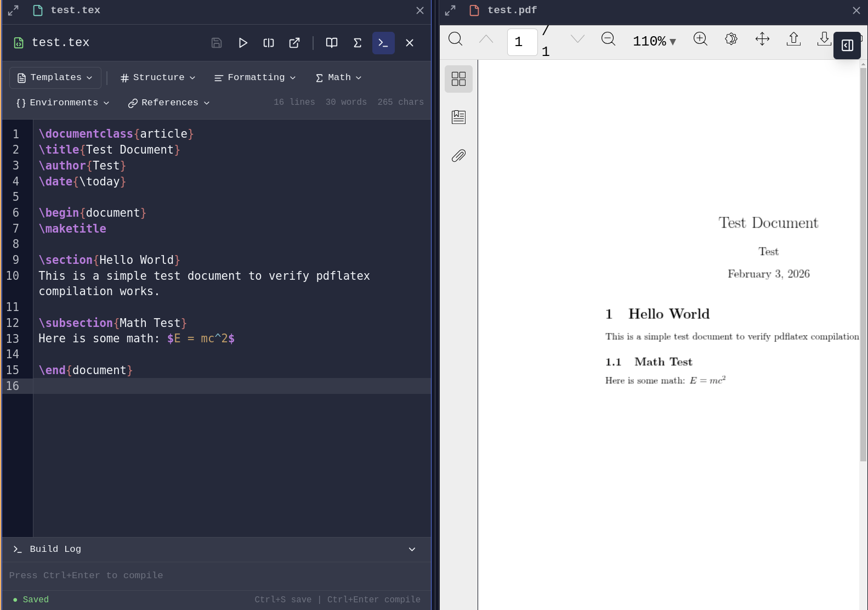The image size is (868, 610).
Task: Click the \documentclass{article} code line
Action: click(116, 134)
